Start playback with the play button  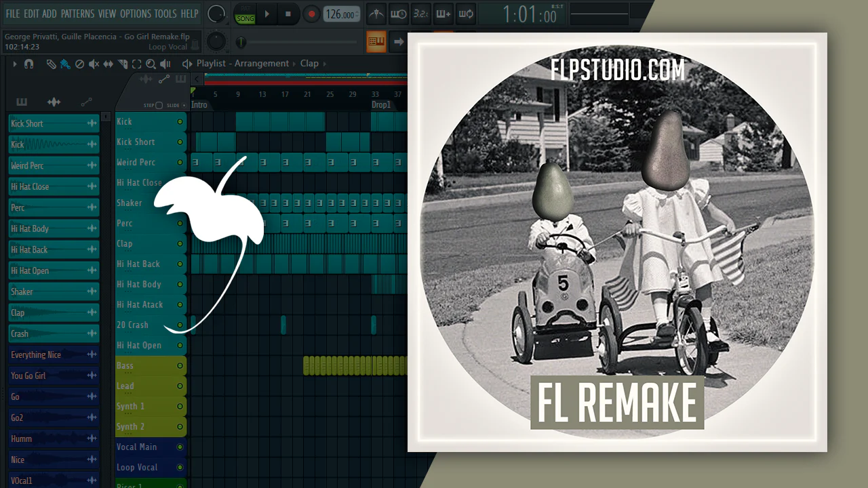pyautogui.click(x=267, y=14)
